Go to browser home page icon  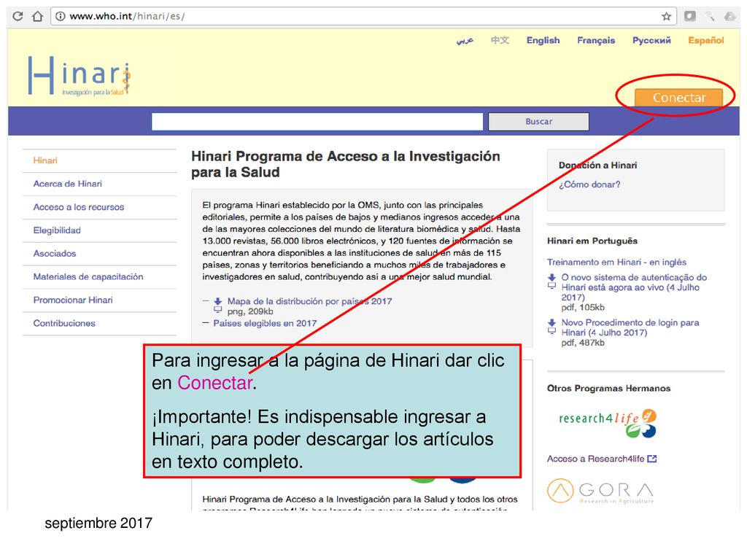point(37,16)
